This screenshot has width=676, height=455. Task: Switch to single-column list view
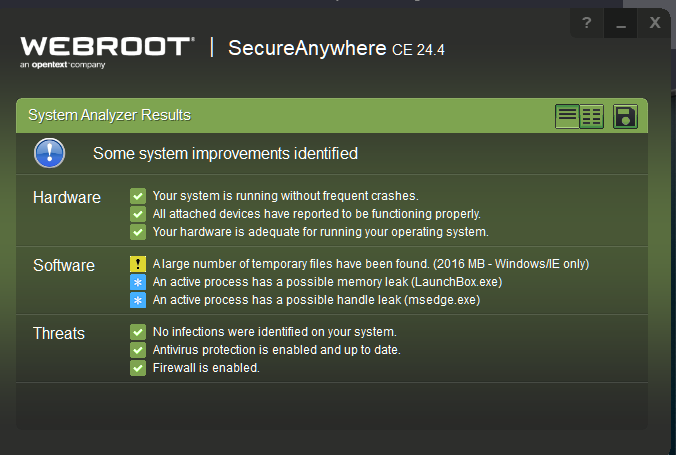[x=567, y=116]
